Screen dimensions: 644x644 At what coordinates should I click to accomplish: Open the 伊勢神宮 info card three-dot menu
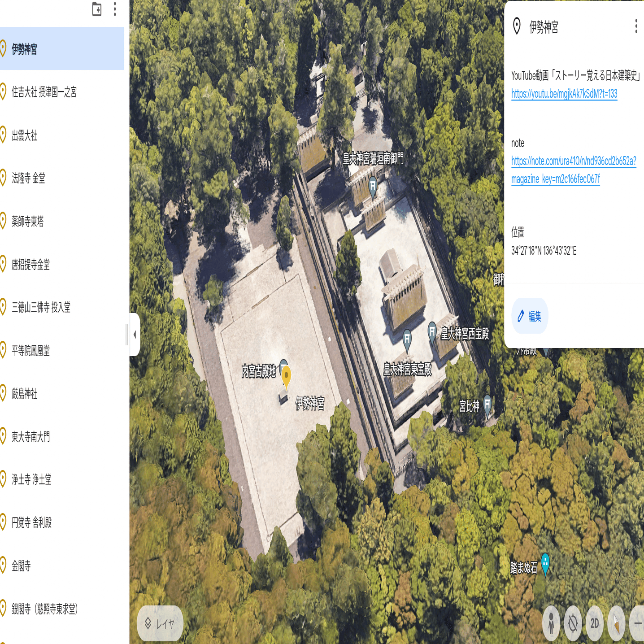point(636,26)
